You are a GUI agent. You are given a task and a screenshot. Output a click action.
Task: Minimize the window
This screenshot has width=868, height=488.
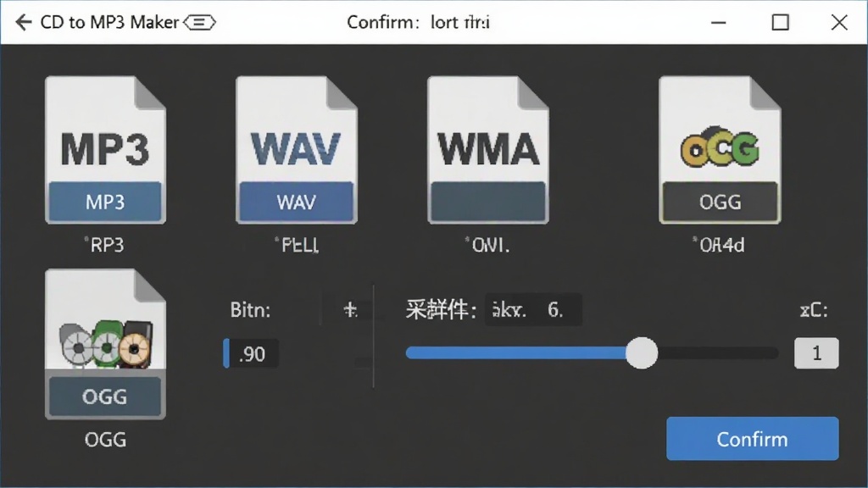[719, 23]
